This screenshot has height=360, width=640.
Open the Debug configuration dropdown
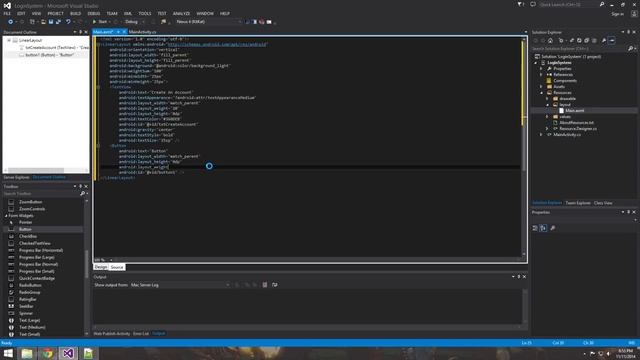coord(134,22)
